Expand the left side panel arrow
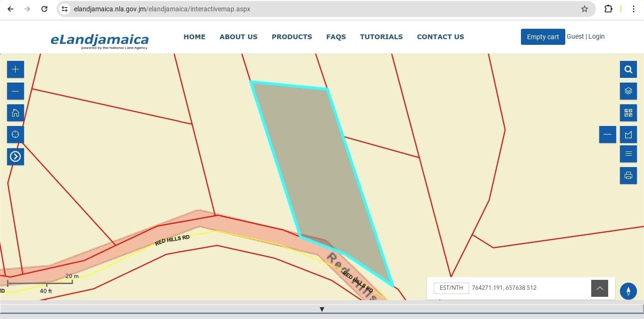 tap(15, 156)
